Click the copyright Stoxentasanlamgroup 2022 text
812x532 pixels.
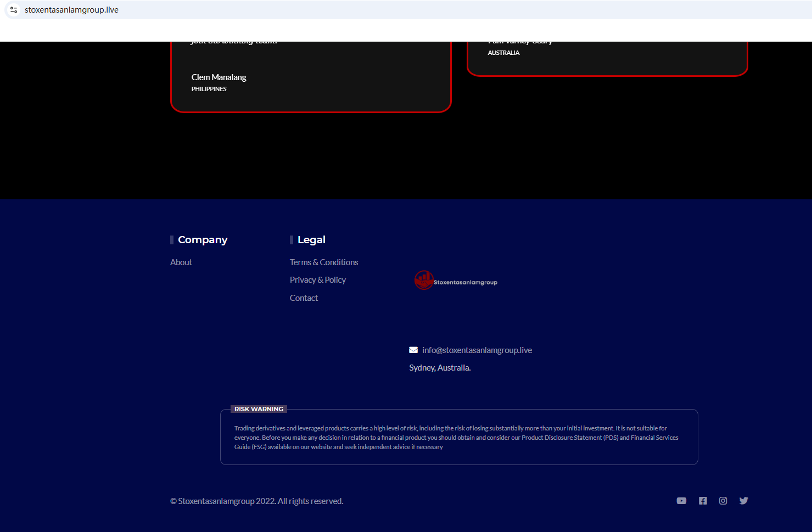click(x=257, y=501)
